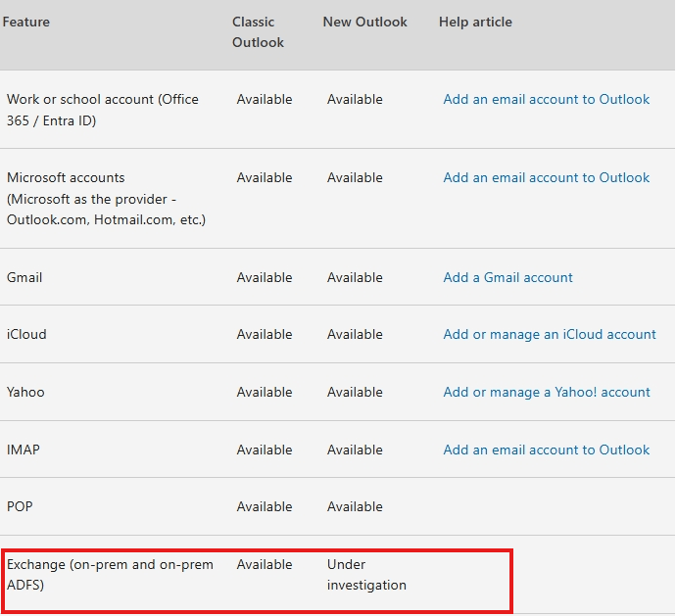
Task: Select the 'IMAP' feature cell
Action: pyautogui.click(x=24, y=450)
